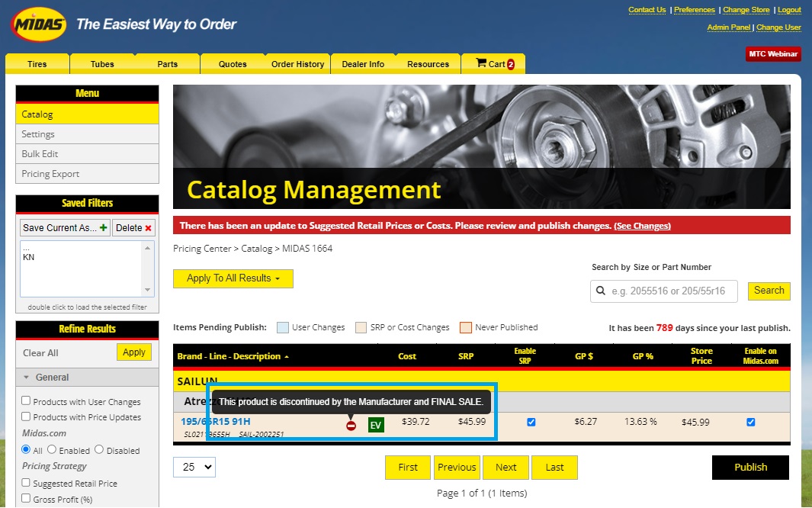Image resolution: width=812 pixels, height=508 pixels.
Task: Click the User Changes color swatch
Action: (x=283, y=327)
